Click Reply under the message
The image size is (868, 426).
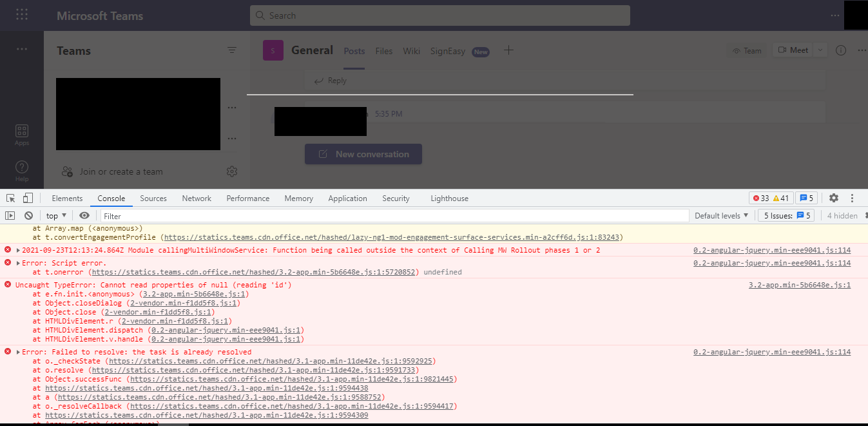click(330, 81)
